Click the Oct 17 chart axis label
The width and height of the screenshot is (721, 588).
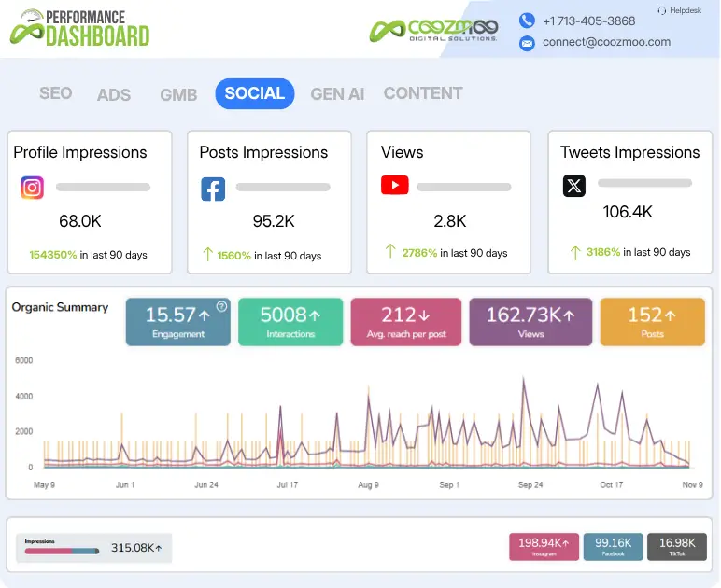point(611,485)
